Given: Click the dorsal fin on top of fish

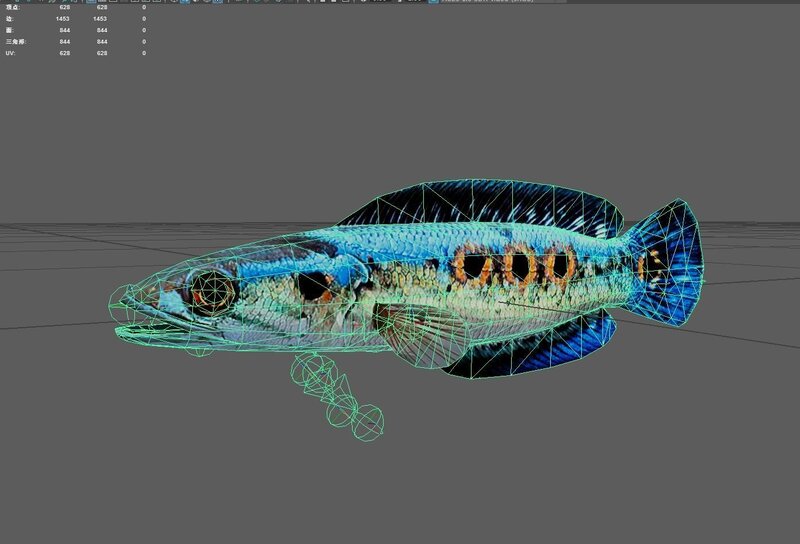Looking at the screenshot, I should [480, 205].
